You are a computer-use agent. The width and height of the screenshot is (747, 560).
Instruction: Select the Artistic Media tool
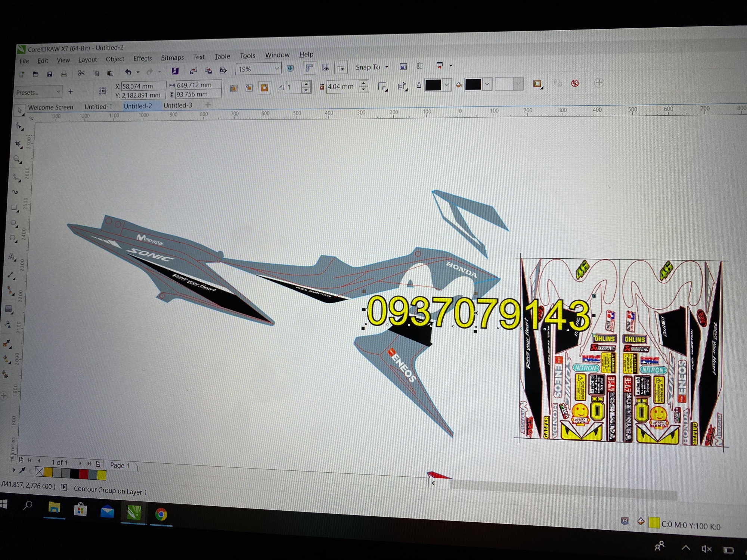(16, 192)
